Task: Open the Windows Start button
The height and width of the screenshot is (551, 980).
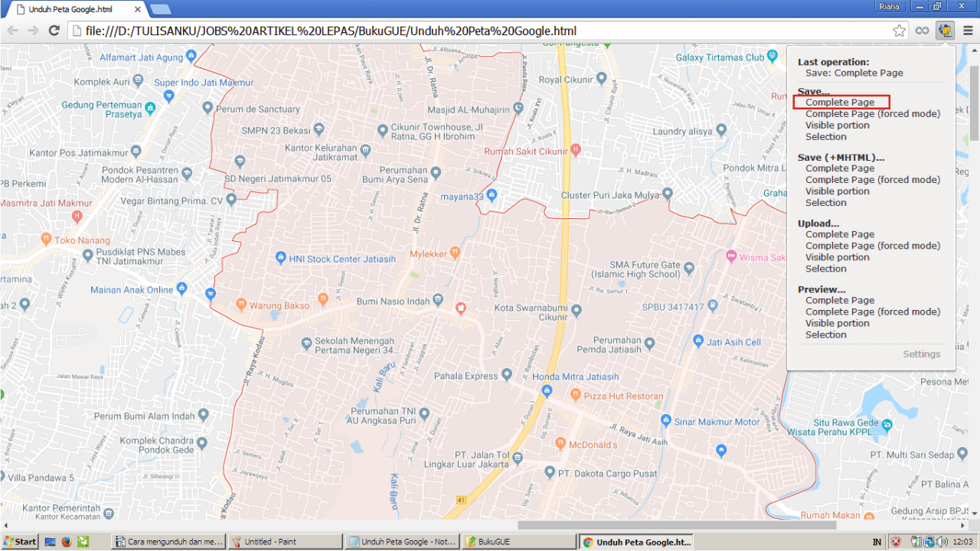Action: tap(19, 542)
